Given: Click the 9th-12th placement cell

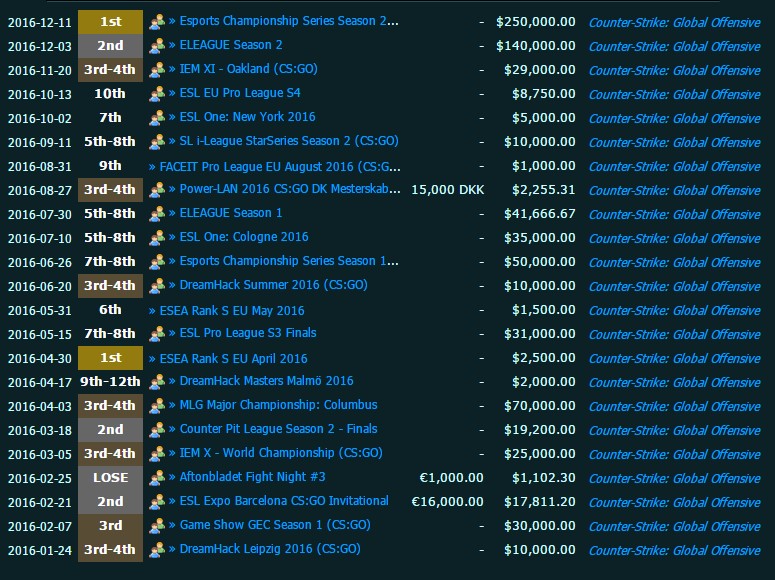Looking at the screenshot, I should (110, 382).
